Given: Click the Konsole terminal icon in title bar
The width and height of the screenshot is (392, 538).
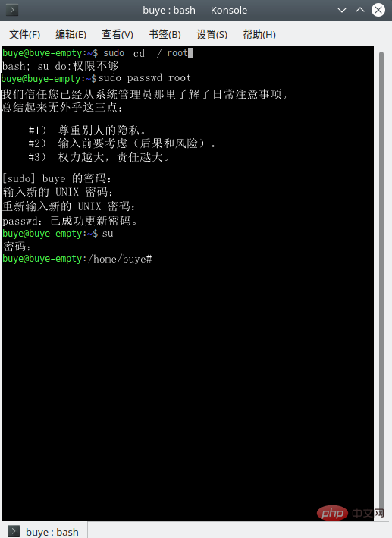Looking at the screenshot, I should [x=12, y=10].
